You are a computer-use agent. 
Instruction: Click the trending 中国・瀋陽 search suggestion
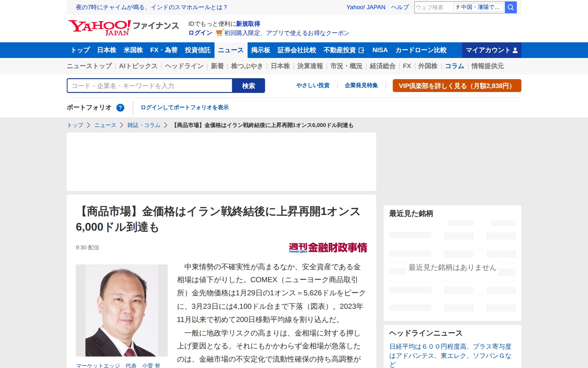[478, 7]
